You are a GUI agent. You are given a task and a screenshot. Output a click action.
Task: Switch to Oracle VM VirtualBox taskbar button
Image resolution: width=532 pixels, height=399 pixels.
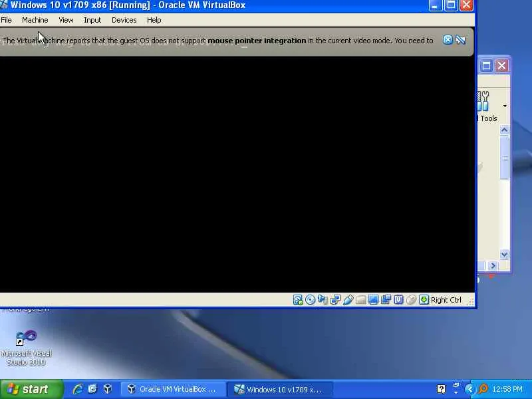[x=173, y=389]
